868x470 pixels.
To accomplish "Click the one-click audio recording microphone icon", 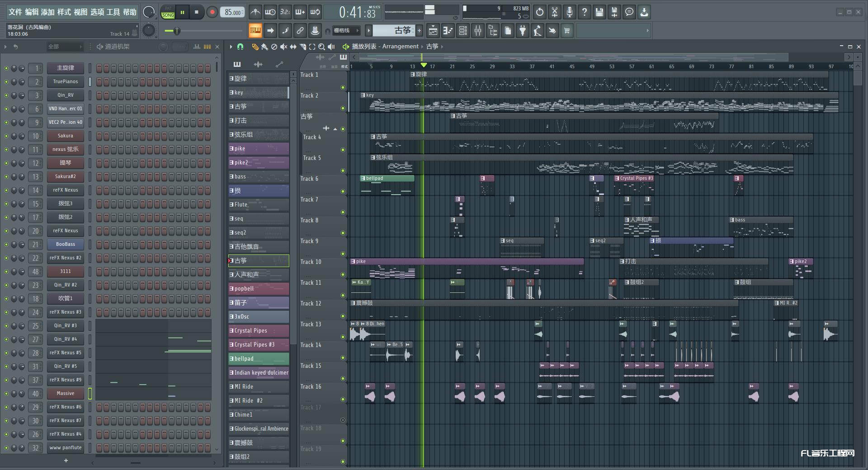I will (x=570, y=12).
